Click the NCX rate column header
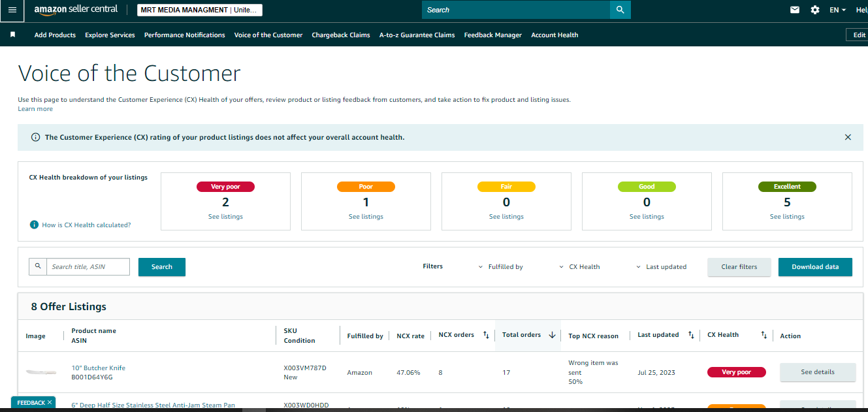Viewport: 868px width, 412px height. click(410, 336)
